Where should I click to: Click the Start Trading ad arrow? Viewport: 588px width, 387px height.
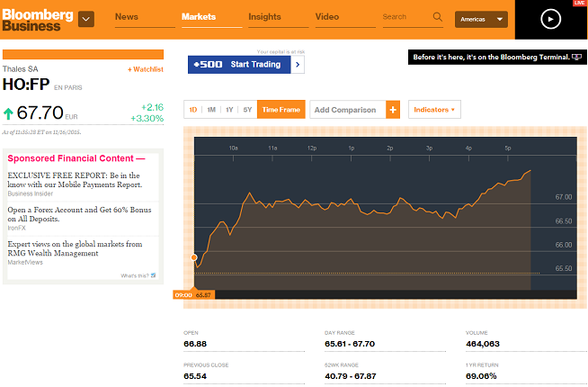click(x=298, y=65)
